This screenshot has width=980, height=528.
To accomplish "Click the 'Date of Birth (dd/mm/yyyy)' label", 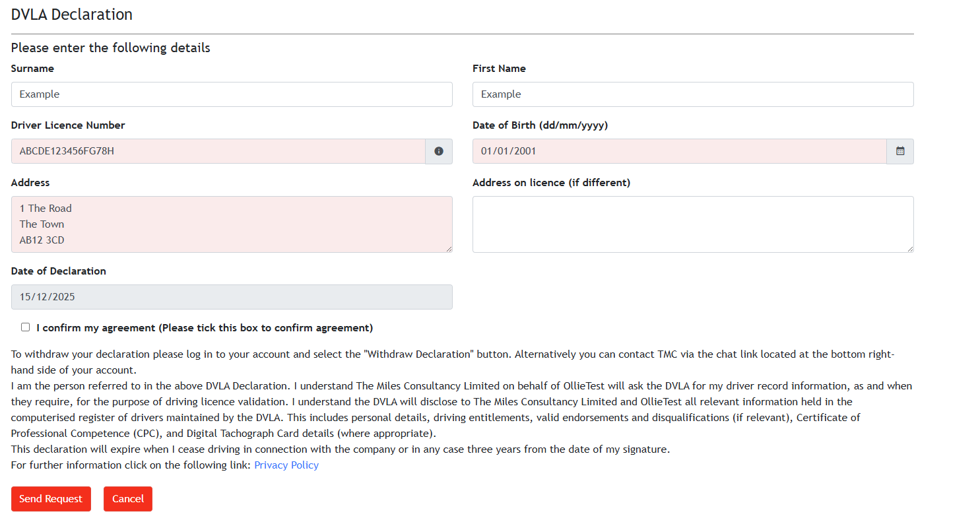I will (540, 125).
